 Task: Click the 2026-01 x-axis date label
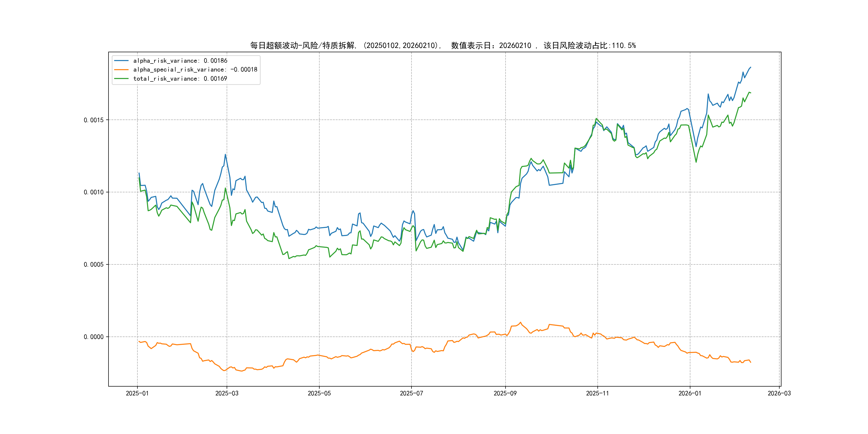(690, 393)
